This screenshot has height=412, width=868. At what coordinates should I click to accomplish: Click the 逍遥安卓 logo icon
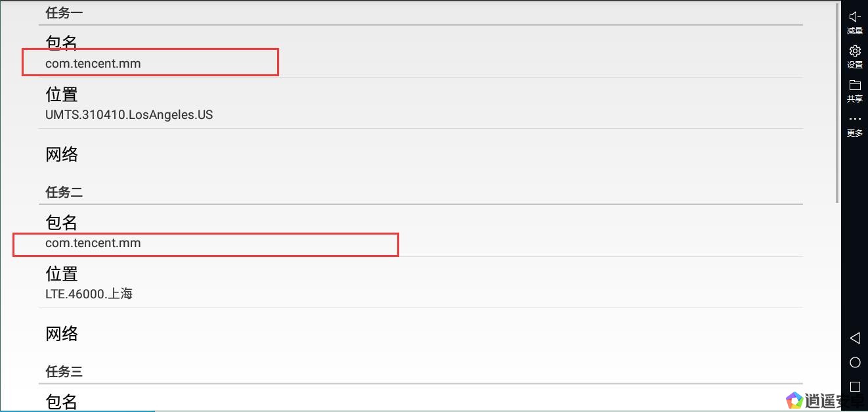(x=794, y=400)
